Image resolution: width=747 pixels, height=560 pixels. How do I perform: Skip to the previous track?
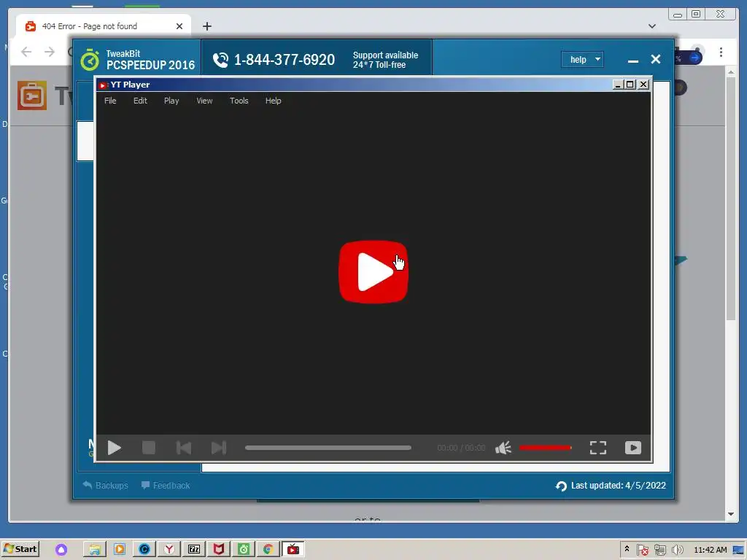coord(183,448)
